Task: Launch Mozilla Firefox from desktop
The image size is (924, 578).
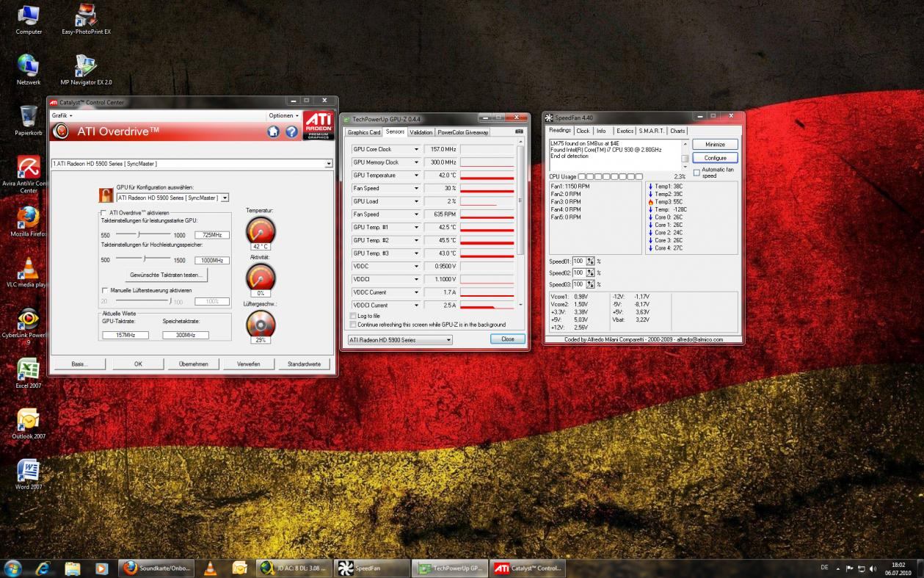Action: tap(29, 222)
